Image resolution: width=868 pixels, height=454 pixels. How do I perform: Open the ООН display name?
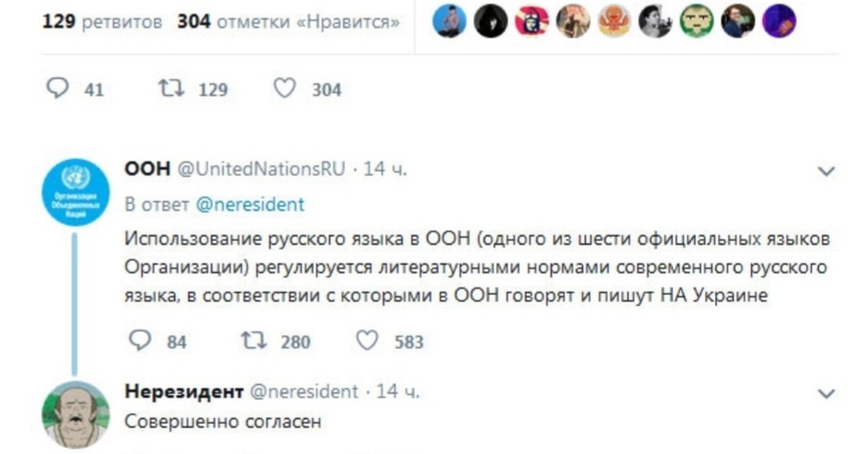148,170
